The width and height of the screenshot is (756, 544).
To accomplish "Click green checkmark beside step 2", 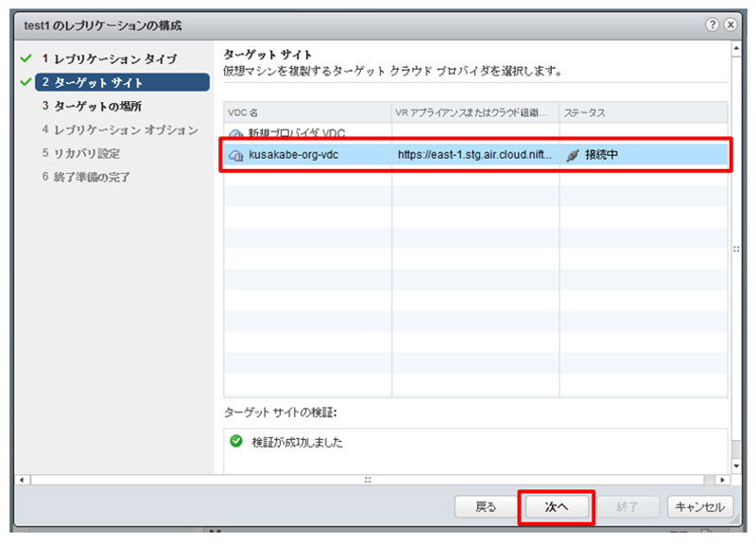I will coord(26,81).
